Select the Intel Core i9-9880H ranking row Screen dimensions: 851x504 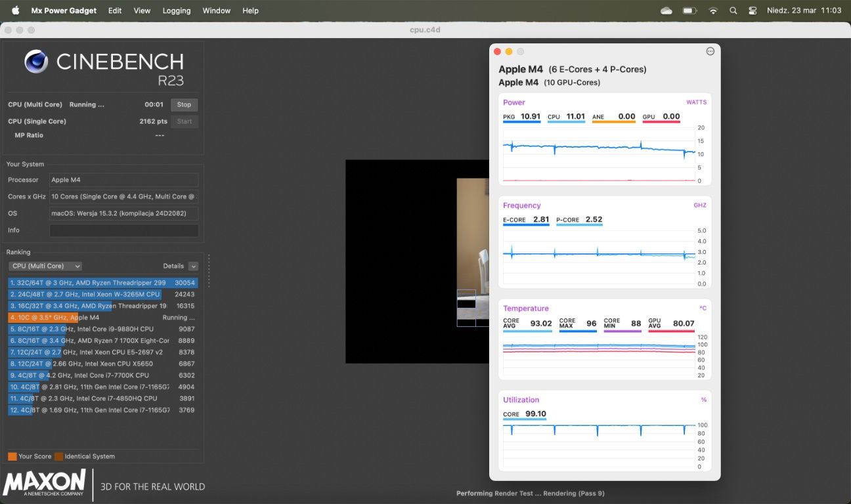tap(103, 329)
